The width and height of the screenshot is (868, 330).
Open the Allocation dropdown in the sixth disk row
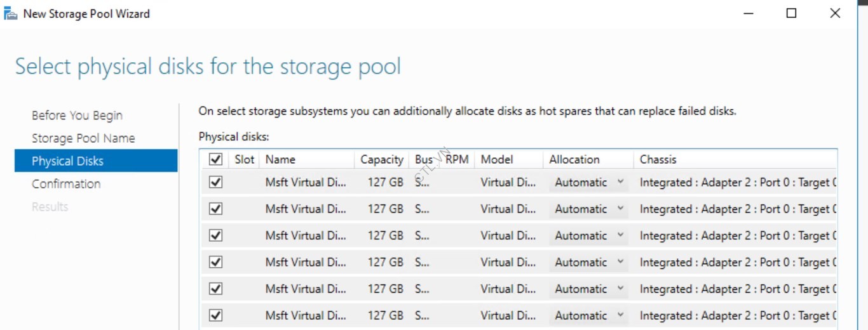coord(589,315)
